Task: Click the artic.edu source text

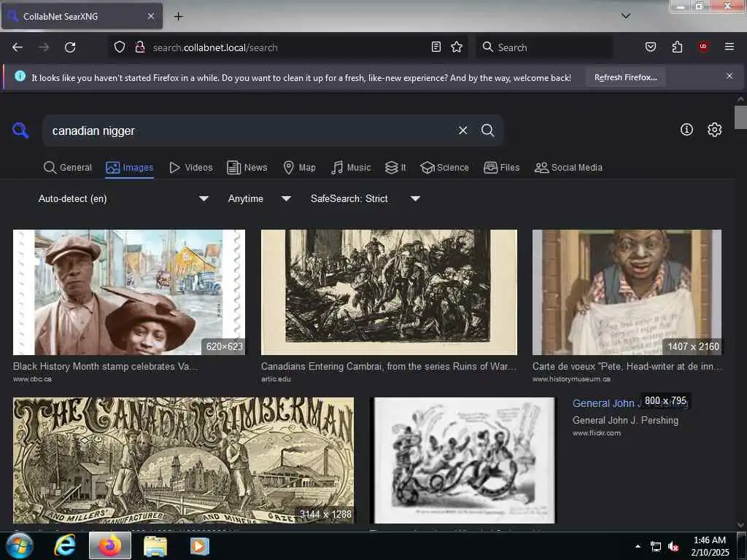Action: [x=276, y=379]
